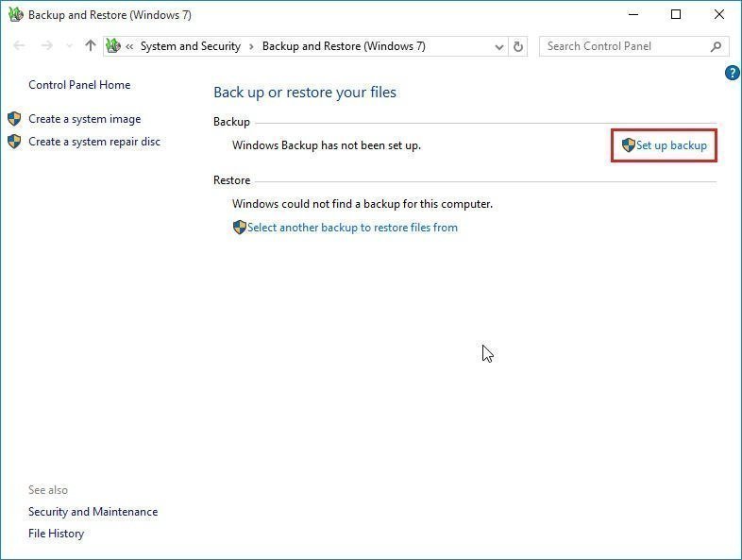The image size is (742, 560).
Task: Go to Control Panel Home
Action: coord(79,85)
